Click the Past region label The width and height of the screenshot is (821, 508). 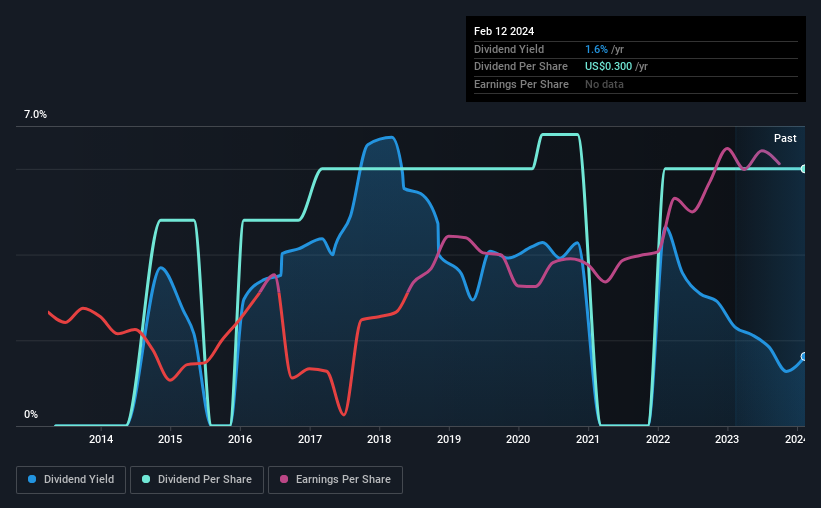click(785, 138)
